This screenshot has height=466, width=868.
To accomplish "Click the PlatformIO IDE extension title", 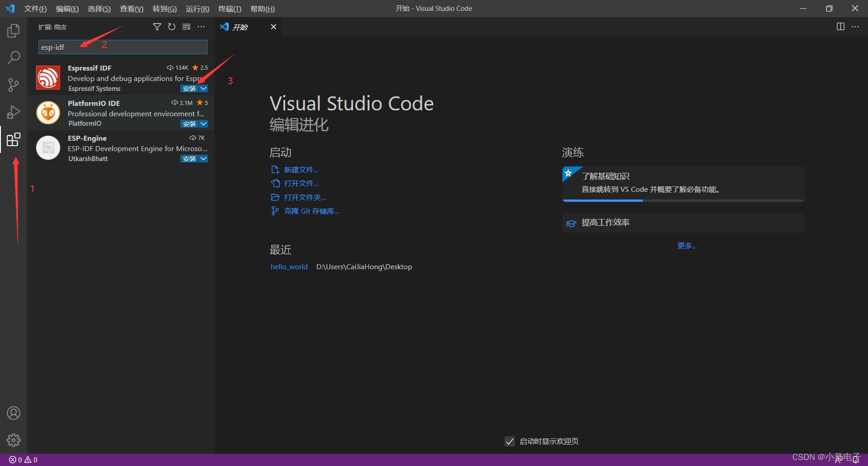I will point(94,103).
